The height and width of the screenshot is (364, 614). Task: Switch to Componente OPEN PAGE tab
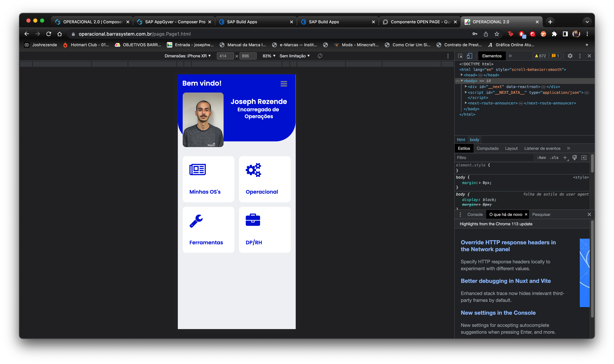coord(420,22)
